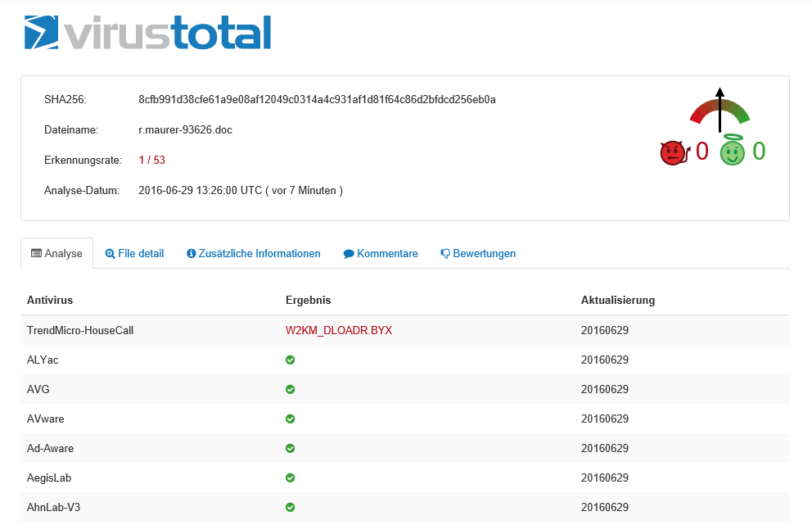The height and width of the screenshot is (525, 812).
Task: Click the red devil malicious vote icon
Action: point(674,152)
